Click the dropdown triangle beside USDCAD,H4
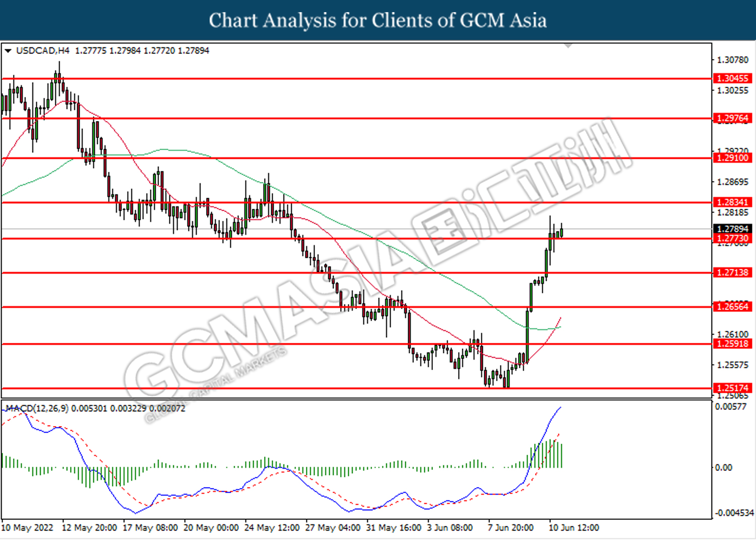Viewport: 756px width, 540px height. click(x=8, y=51)
